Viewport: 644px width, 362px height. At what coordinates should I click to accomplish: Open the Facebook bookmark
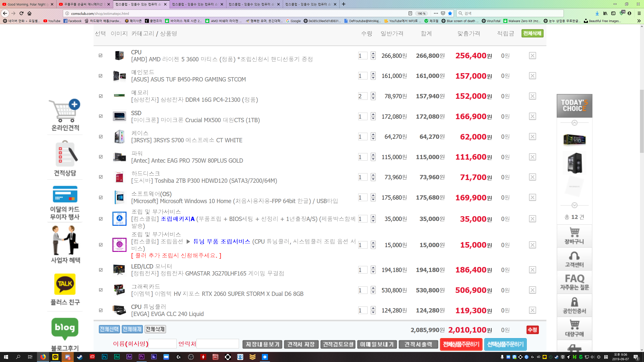72,21
